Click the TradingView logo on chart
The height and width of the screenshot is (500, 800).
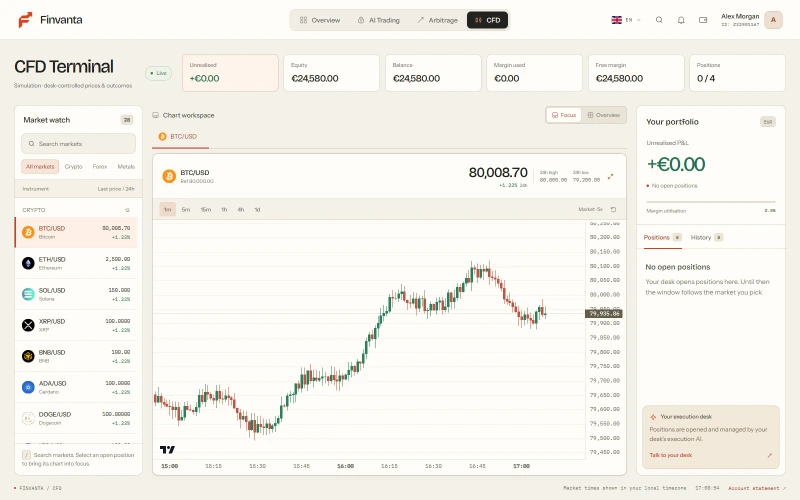tap(167, 449)
